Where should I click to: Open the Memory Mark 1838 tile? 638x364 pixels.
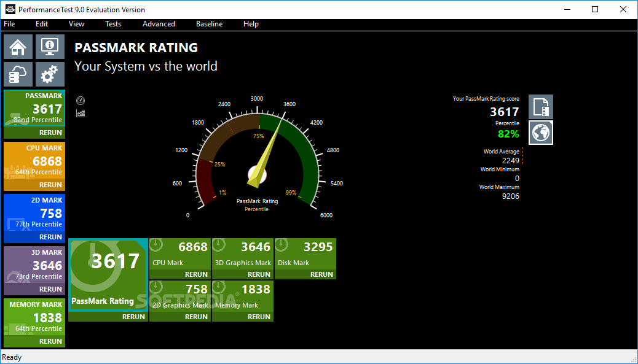click(x=243, y=296)
